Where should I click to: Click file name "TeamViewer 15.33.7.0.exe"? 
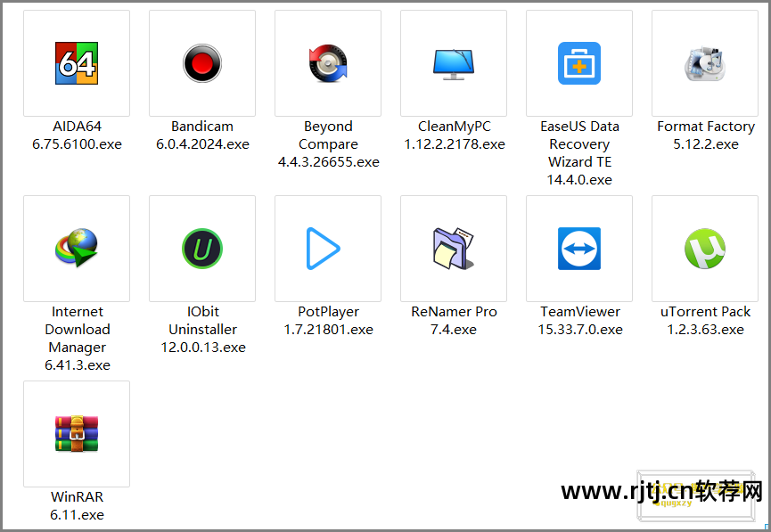point(580,321)
